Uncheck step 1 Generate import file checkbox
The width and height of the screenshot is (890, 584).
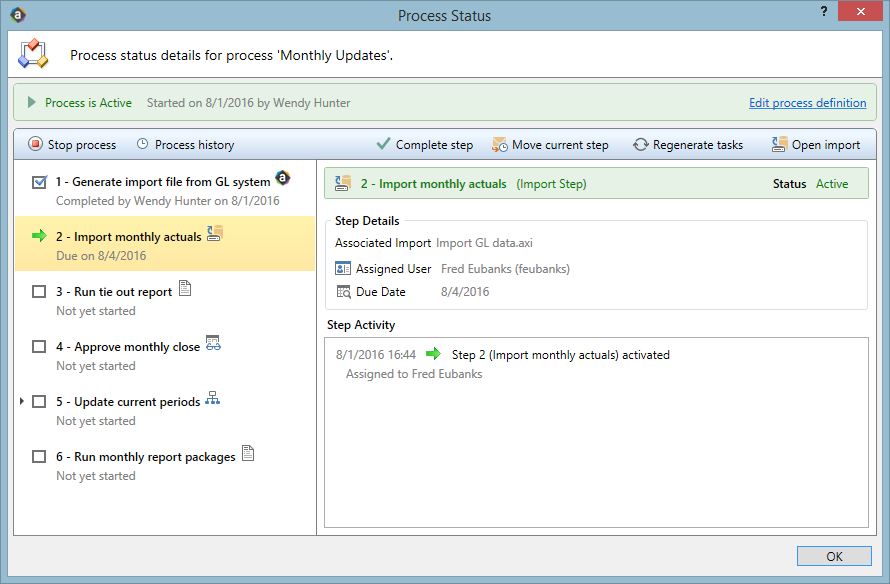pyautogui.click(x=39, y=182)
